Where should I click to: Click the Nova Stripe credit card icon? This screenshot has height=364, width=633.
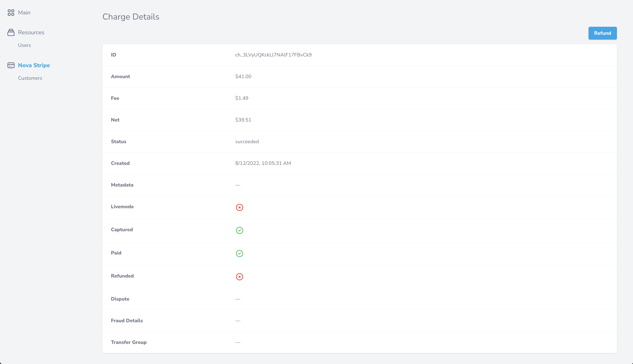[x=11, y=65]
